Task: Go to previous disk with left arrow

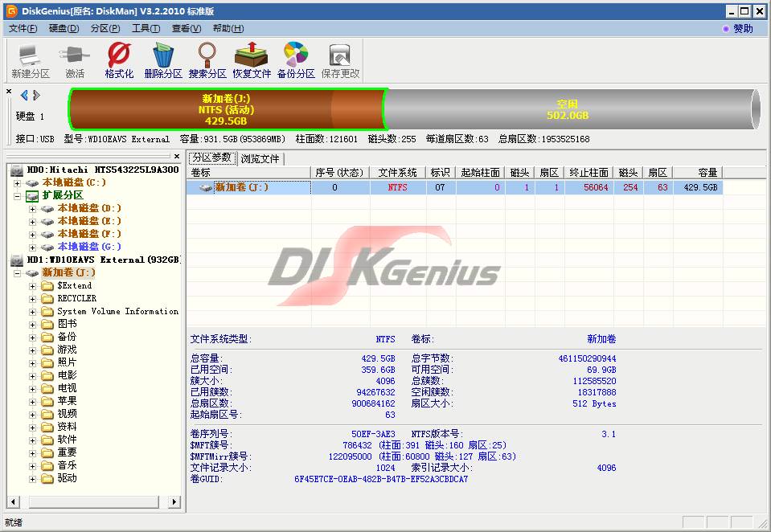Action: [24, 95]
